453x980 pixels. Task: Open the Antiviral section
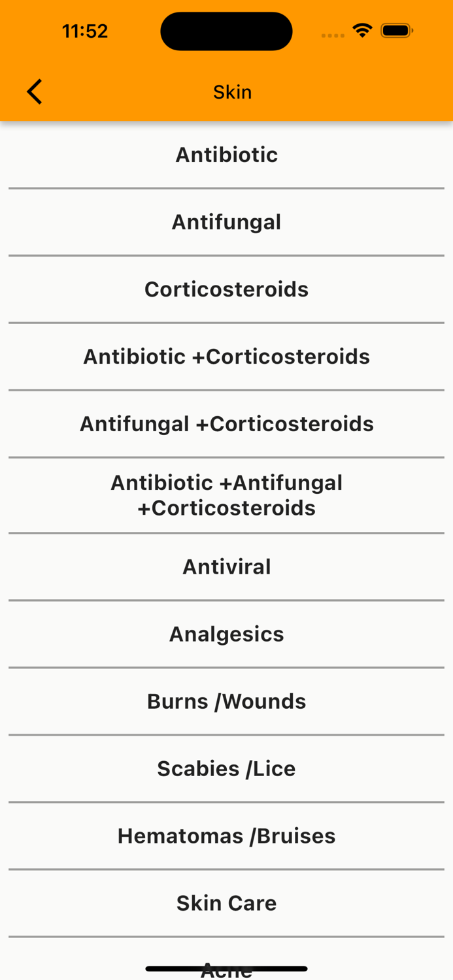[226, 567]
